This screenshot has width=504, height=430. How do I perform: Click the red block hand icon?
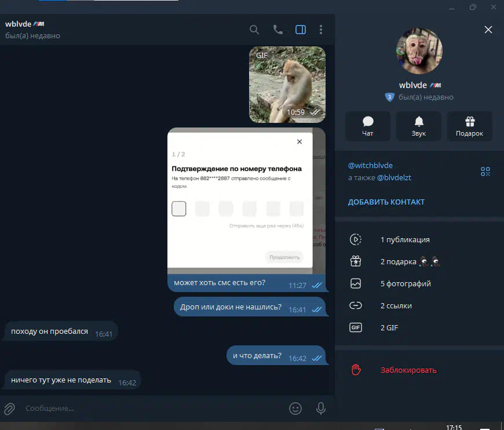(x=356, y=370)
